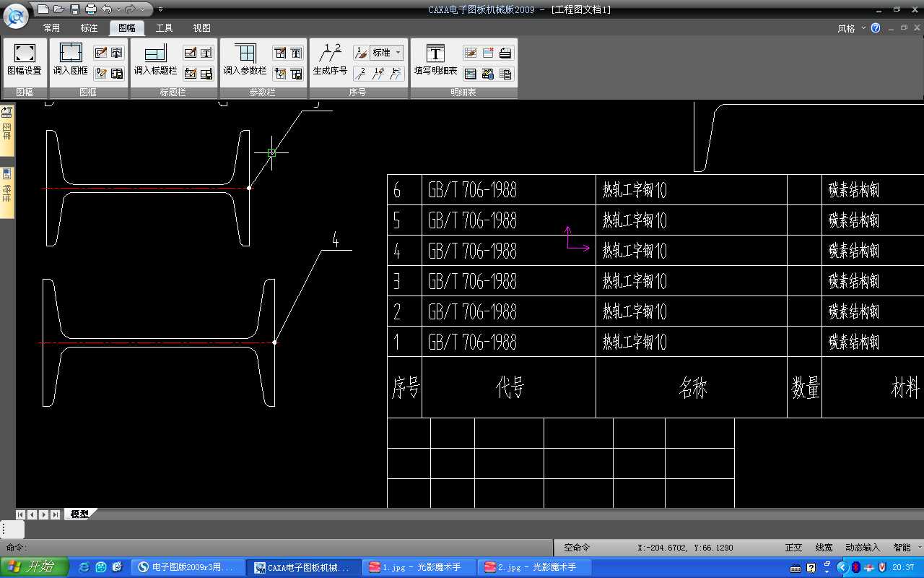Click the BOM style icon in 明细表 group
The width and height of the screenshot is (924, 578).
pyautogui.click(x=471, y=53)
